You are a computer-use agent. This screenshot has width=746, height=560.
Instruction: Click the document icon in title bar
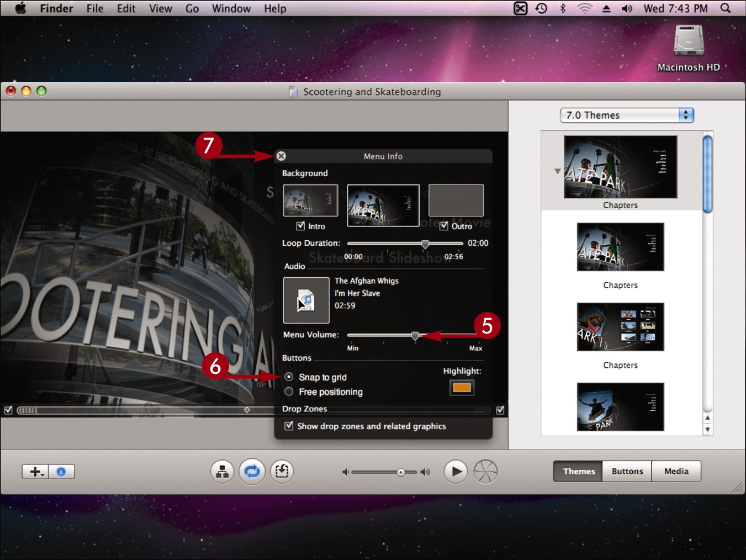coord(293,92)
